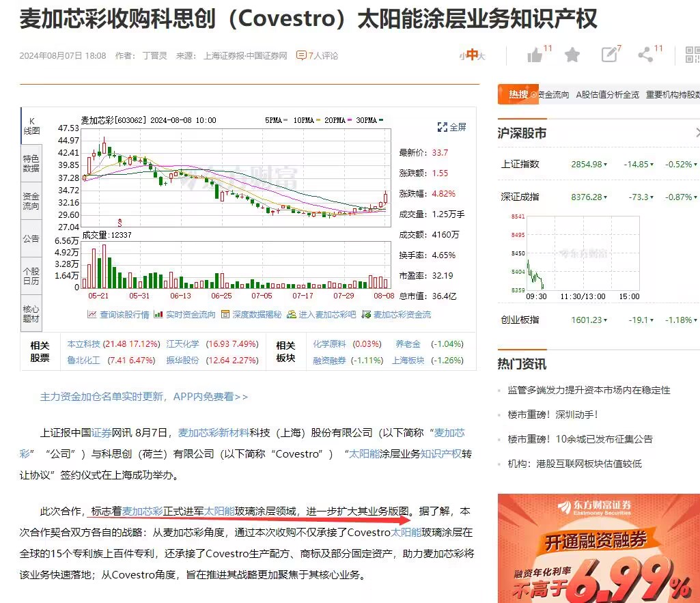Click A股估值分析全览 hot search link
Screen dimensions: 700x603
point(607,95)
